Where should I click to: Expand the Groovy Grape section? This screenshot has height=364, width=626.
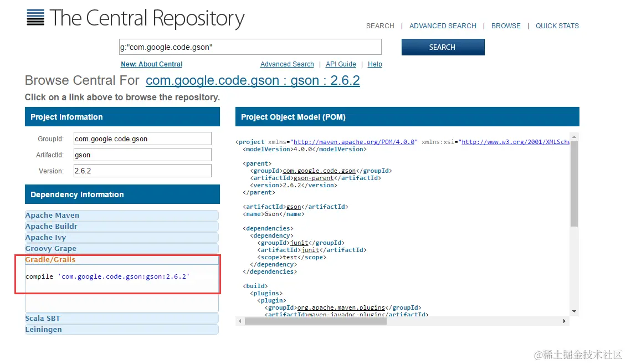pyautogui.click(x=122, y=249)
